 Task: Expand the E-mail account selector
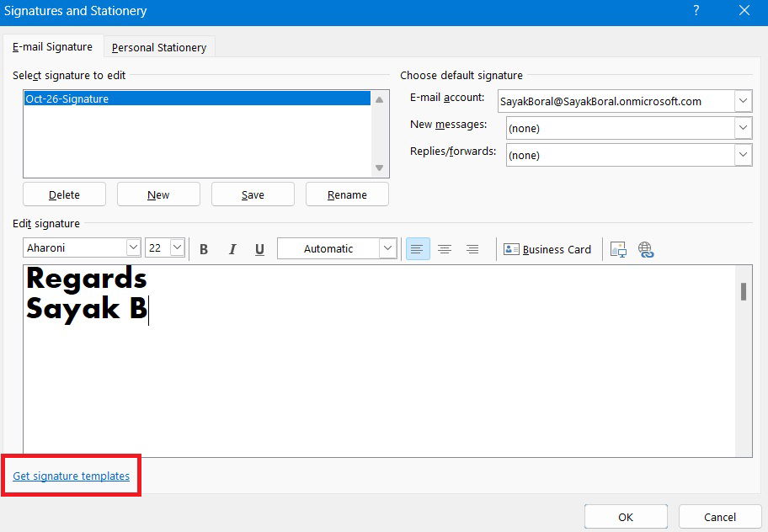(742, 101)
